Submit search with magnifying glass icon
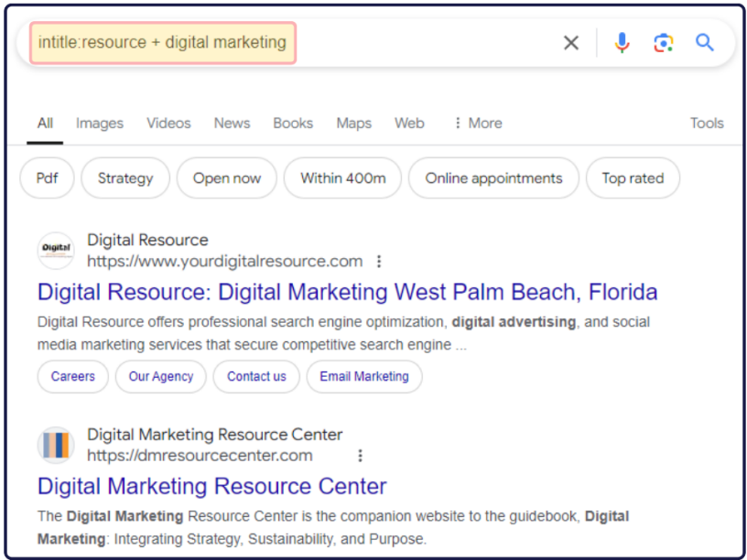This screenshot has width=747, height=560. (x=705, y=43)
